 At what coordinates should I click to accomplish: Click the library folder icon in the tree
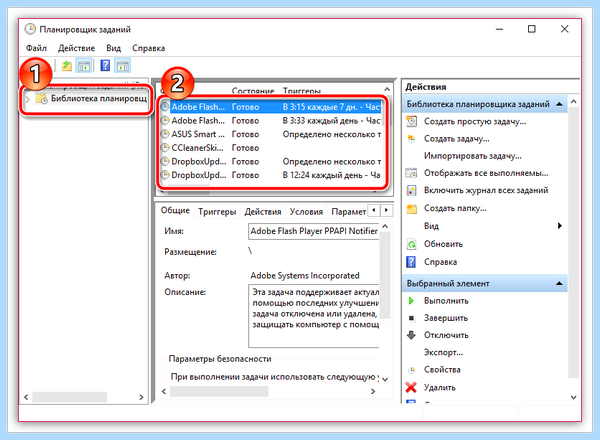41,99
